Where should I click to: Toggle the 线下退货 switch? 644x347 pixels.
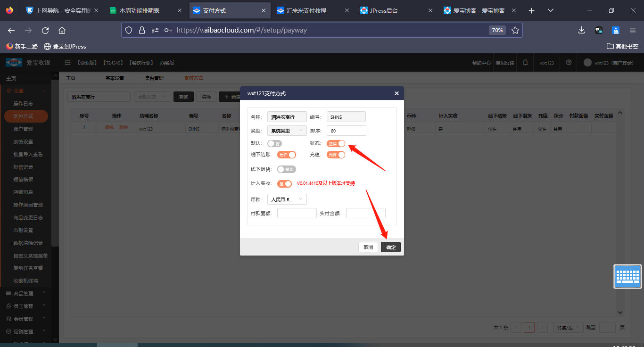(287, 169)
